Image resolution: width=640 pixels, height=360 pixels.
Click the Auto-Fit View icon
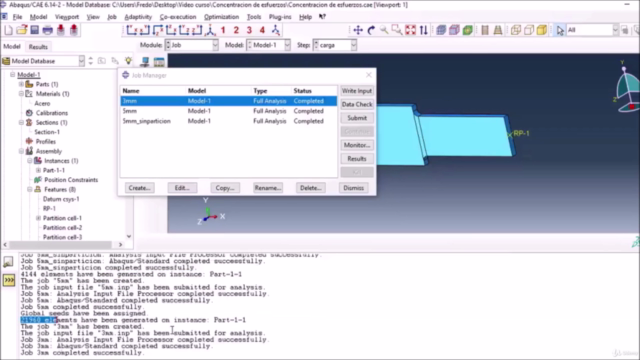click(x=411, y=30)
